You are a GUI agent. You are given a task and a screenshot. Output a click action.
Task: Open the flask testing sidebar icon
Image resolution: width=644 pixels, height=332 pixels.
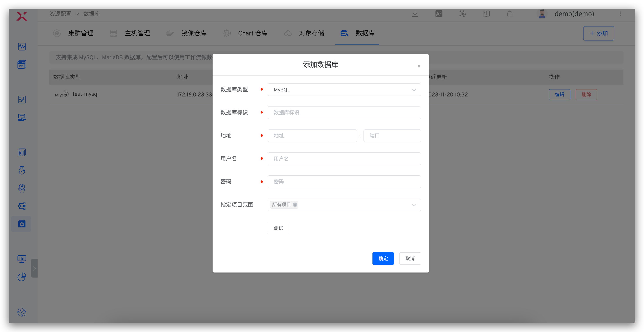tap(22, 170)
